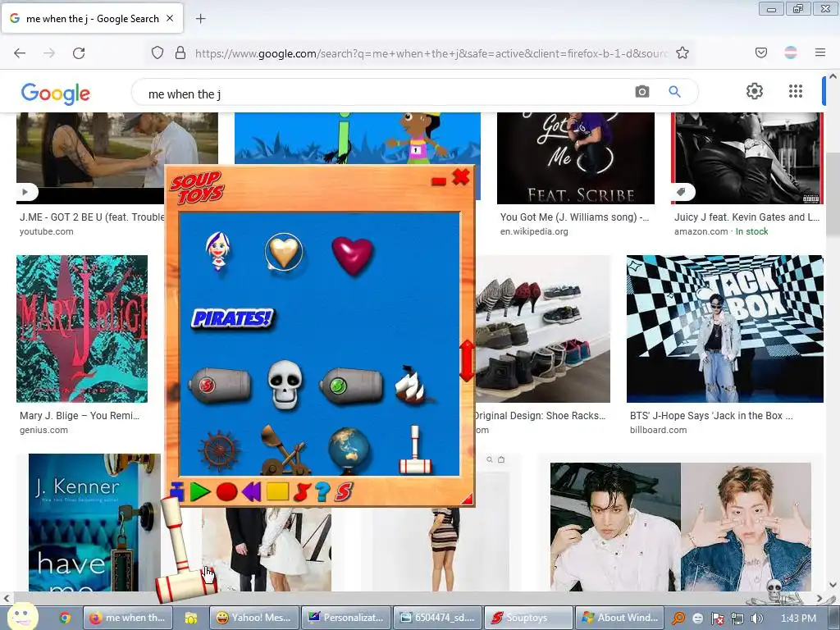This screenshot has height=630, width=840.
Task: Select the doll character toy in Soup Toys
Action: click(x=218, y=251)
